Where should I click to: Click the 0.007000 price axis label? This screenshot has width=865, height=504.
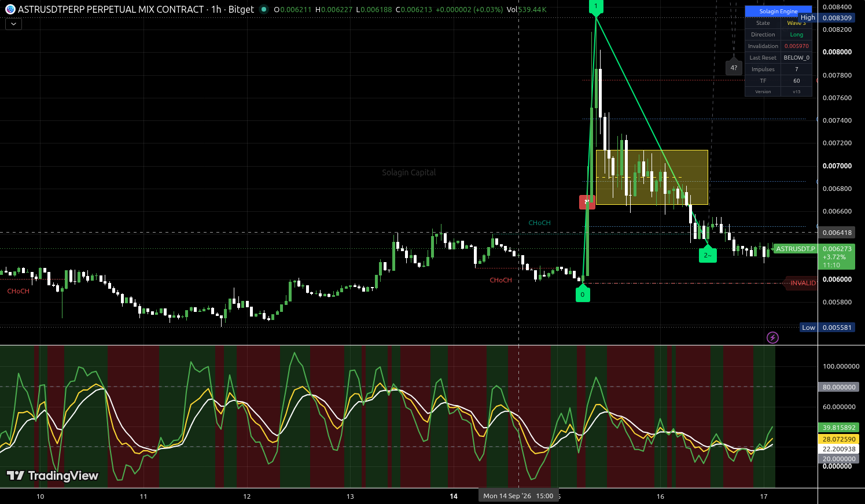837,166
